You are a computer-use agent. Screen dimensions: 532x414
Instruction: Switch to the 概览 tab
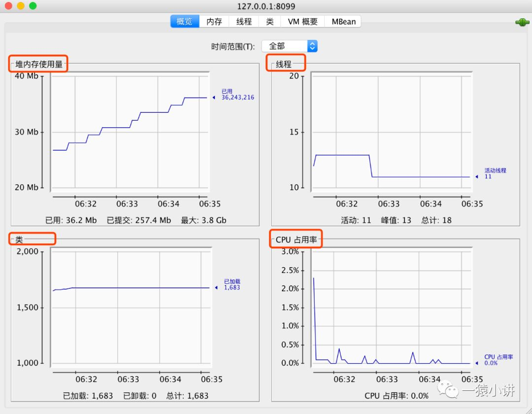point(185,22)
